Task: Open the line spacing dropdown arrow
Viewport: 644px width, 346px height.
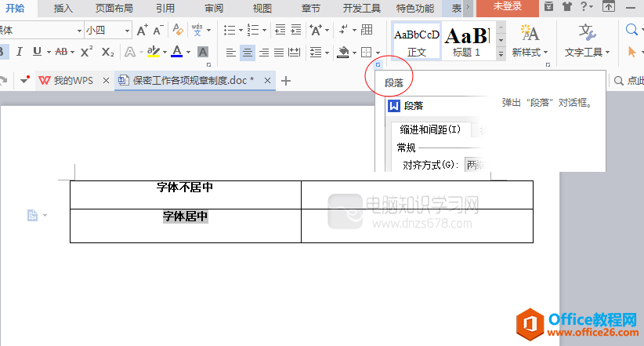Action: pos(327,53)
